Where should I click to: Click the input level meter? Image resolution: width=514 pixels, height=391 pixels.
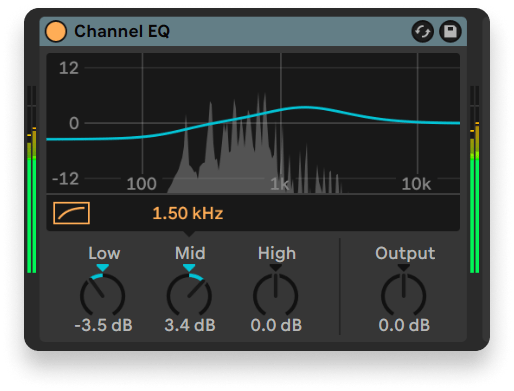click(x=31, y=179)
